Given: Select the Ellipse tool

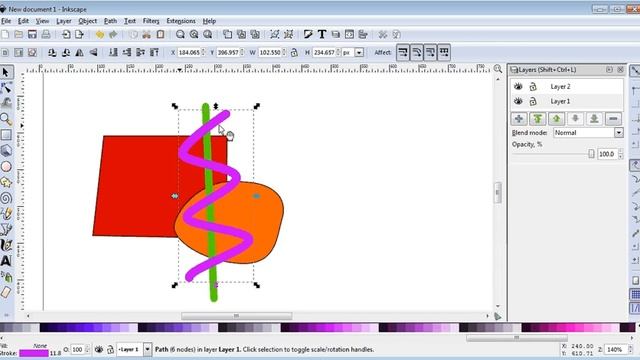Looking at the screenshot, I should point(6,167).
